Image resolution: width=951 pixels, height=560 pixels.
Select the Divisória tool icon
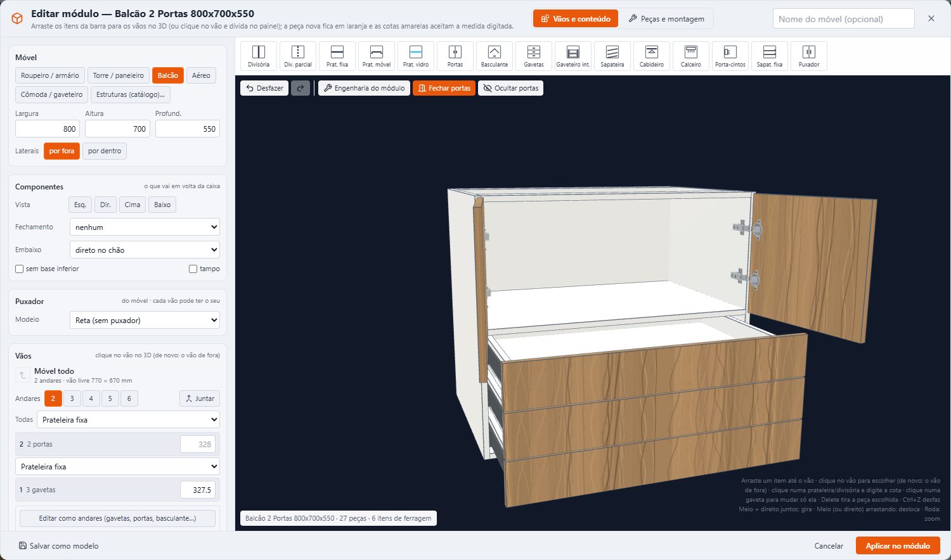tap(259, 56)
